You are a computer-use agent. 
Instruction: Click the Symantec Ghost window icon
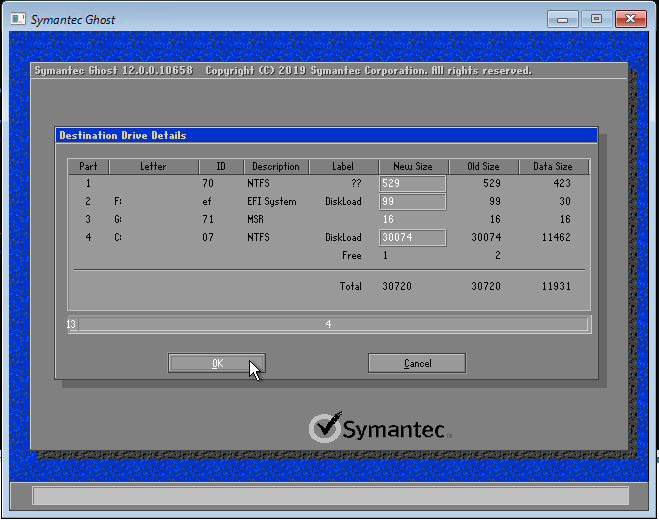(18, 19)
